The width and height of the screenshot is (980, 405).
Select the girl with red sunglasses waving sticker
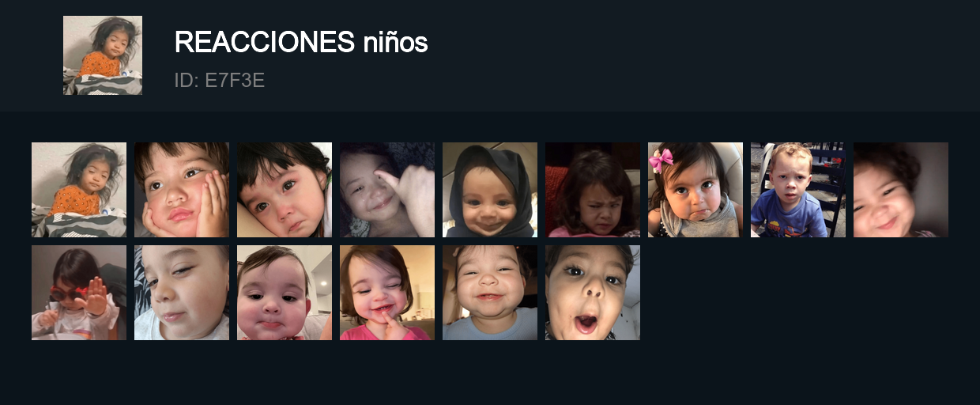[79, 293]
